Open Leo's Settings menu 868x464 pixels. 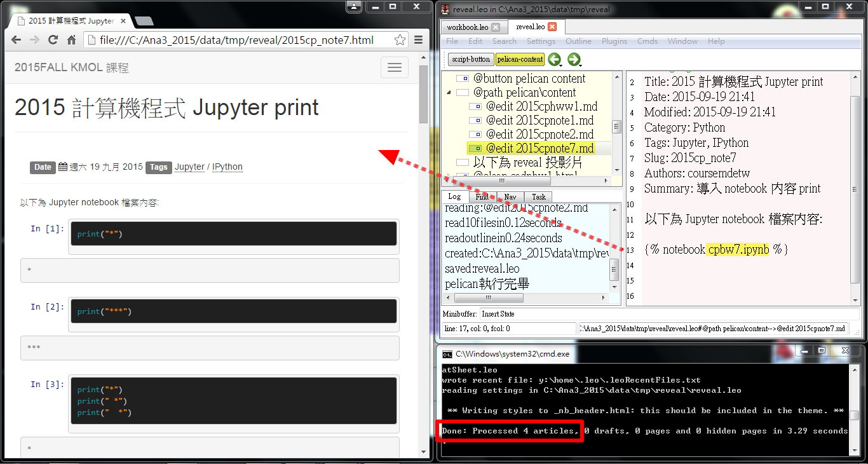[541, 41]
